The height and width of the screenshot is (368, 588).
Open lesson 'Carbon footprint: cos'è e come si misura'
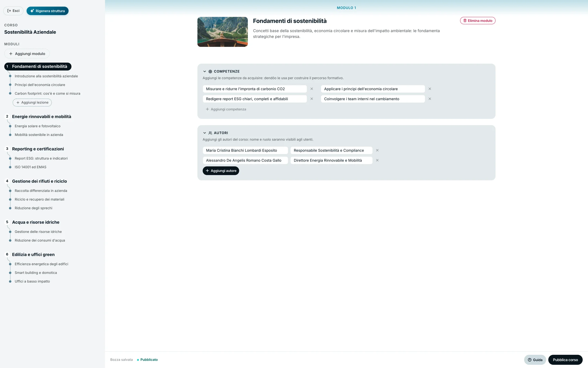point(47,93)
